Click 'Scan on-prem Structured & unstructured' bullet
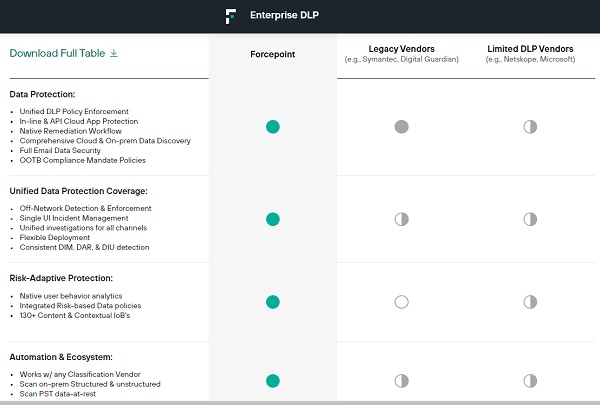The height and width of the screenshot is (405, 600). (x=90, y=384)
